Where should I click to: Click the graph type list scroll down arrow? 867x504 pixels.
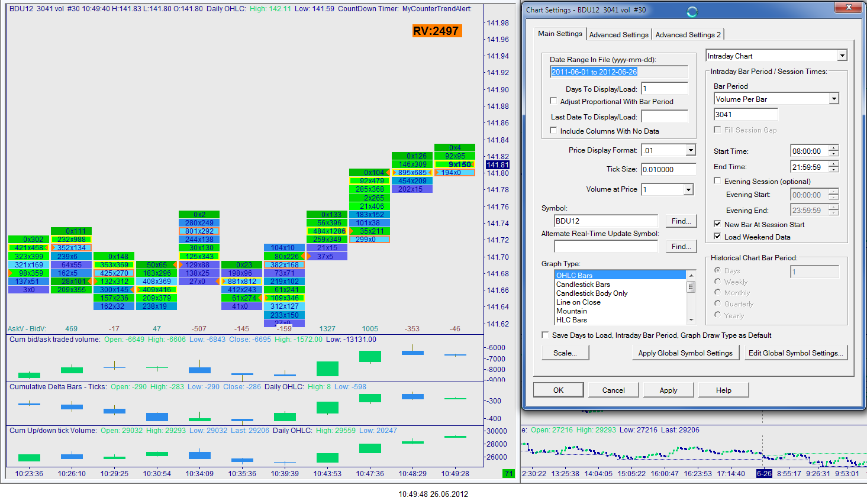(x=691, y=320)
